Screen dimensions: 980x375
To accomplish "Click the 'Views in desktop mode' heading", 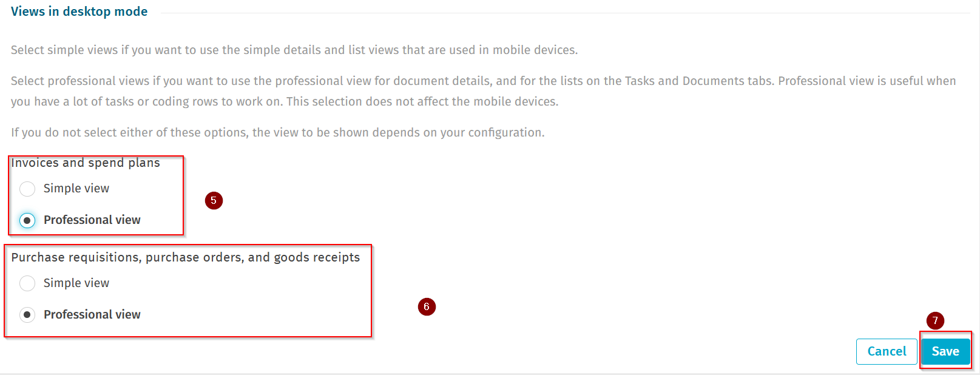I will [x=79, y=12].
